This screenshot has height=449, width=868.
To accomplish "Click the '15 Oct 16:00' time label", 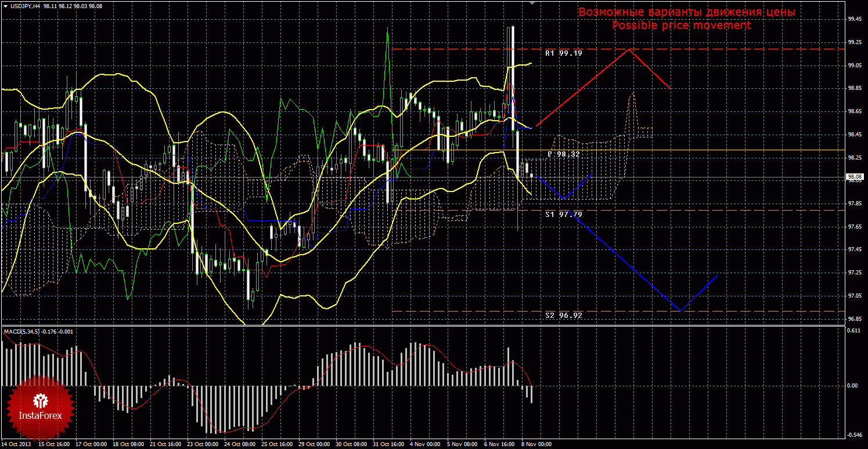I will (55, 445).
